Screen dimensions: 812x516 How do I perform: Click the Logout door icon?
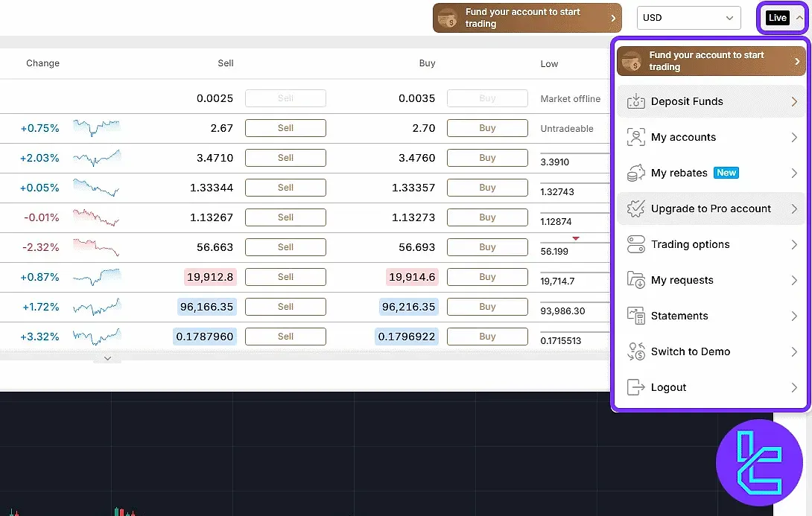click(635, 388)
